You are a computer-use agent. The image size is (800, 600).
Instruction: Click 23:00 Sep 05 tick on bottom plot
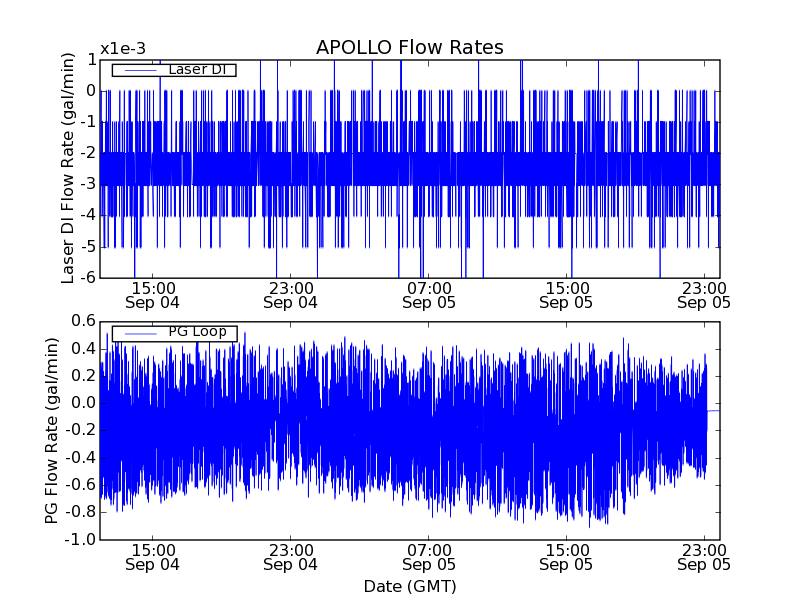point(704,557)
